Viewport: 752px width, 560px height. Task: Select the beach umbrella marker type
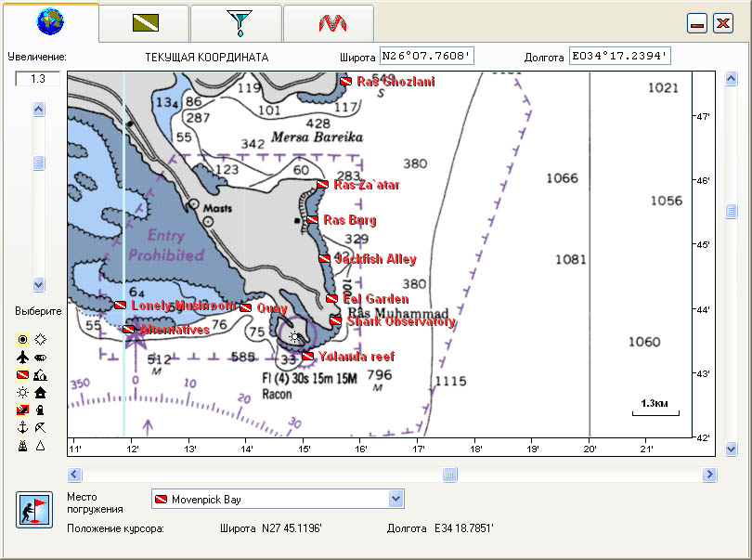(x=40, y=427)
